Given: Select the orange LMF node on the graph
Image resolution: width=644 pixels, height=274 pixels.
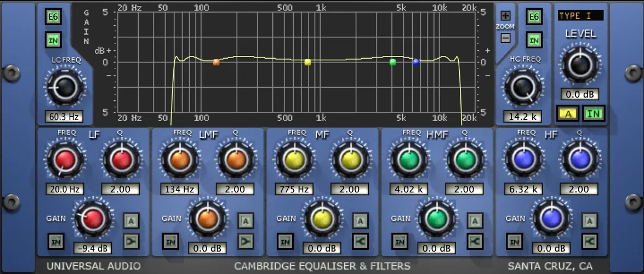Looking at the screenshot, I should pos(216,62).
